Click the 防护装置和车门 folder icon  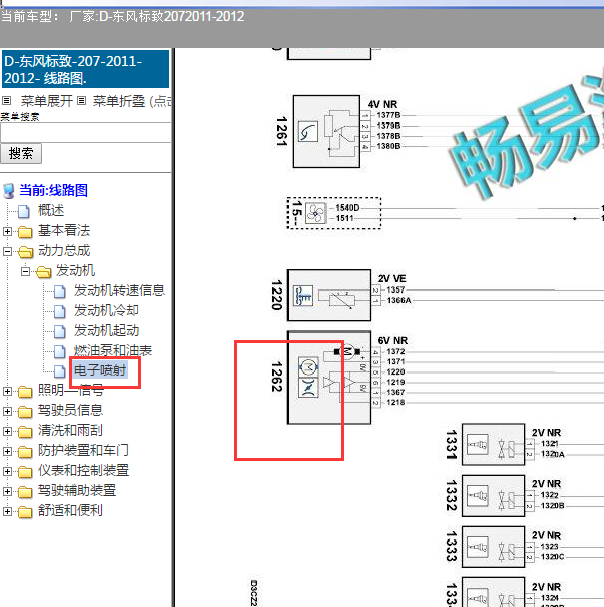[25, 452]
